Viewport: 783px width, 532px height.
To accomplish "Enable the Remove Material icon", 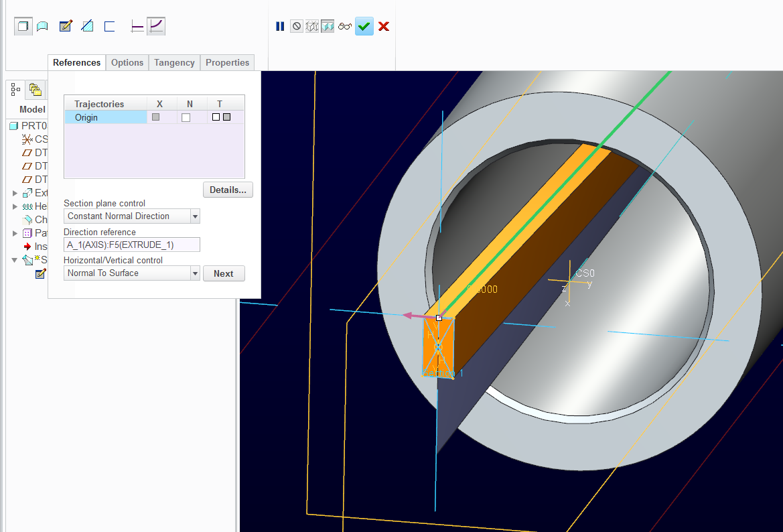I will tap(87, 25).
